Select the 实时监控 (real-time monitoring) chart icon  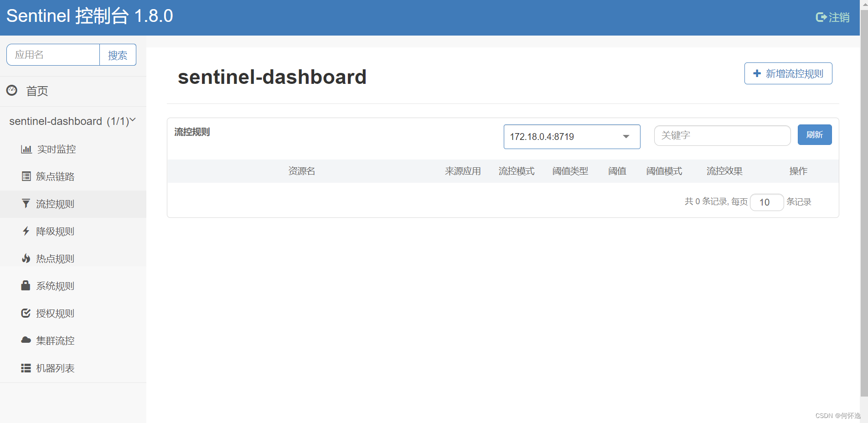tap(26, 149)
